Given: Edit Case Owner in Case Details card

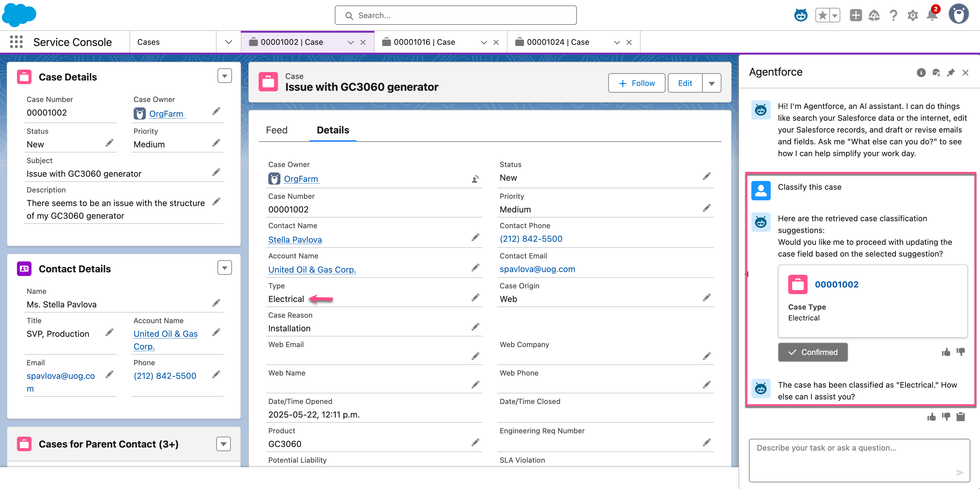Looking at the screenshot, I should point(216,111).
